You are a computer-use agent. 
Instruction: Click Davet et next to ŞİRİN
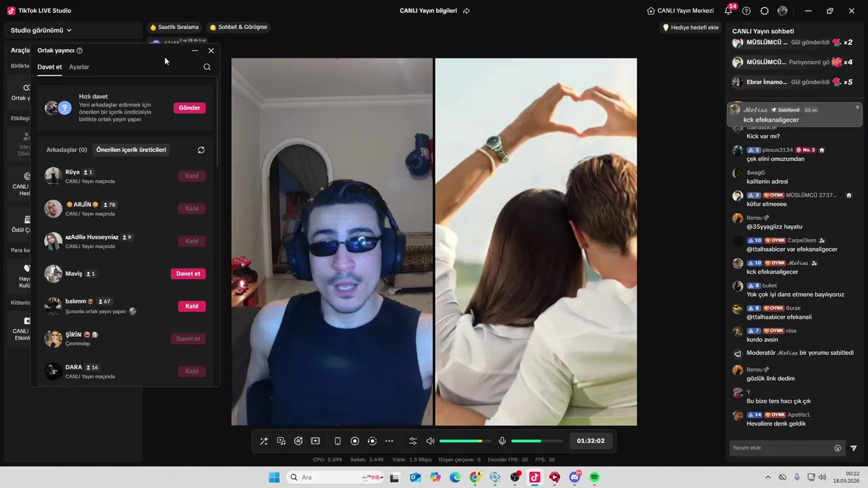[x=188, y=339]
